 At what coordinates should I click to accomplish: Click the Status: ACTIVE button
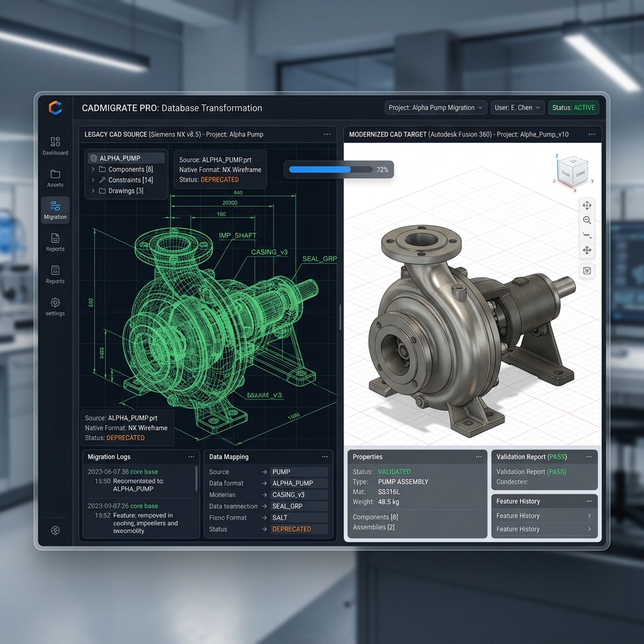coord(574,108)
